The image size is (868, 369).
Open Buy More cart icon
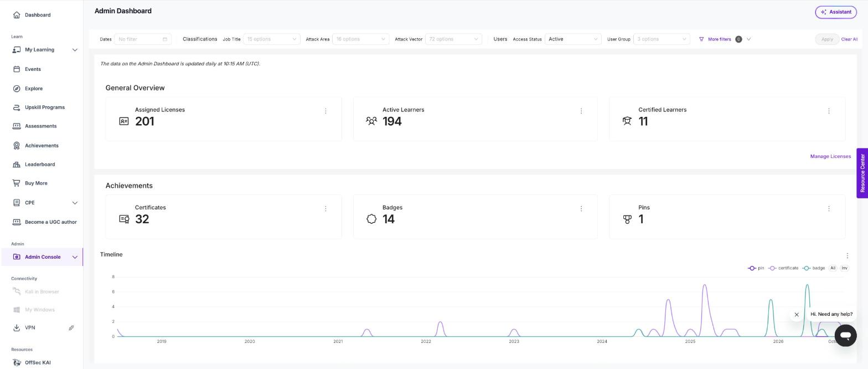(x=17, y=183)
